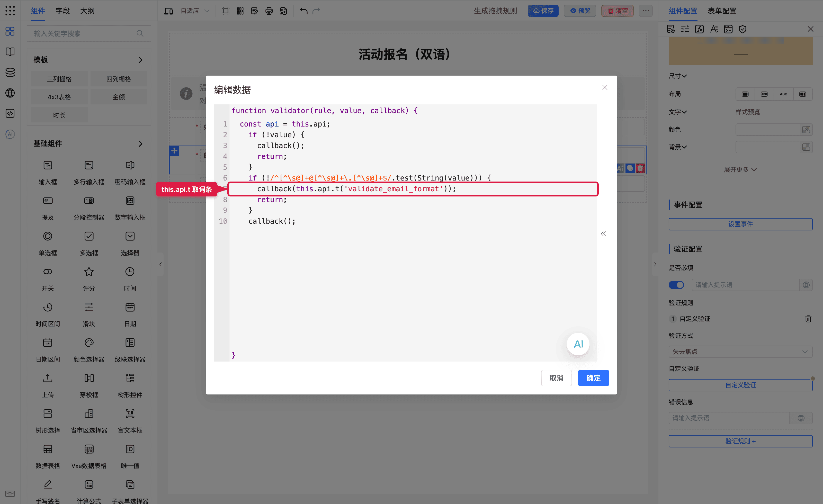Screen dimensions: 823x504
Task: Click the keyboard icon at the bottom of the sidebar
Action: point(10,493)
